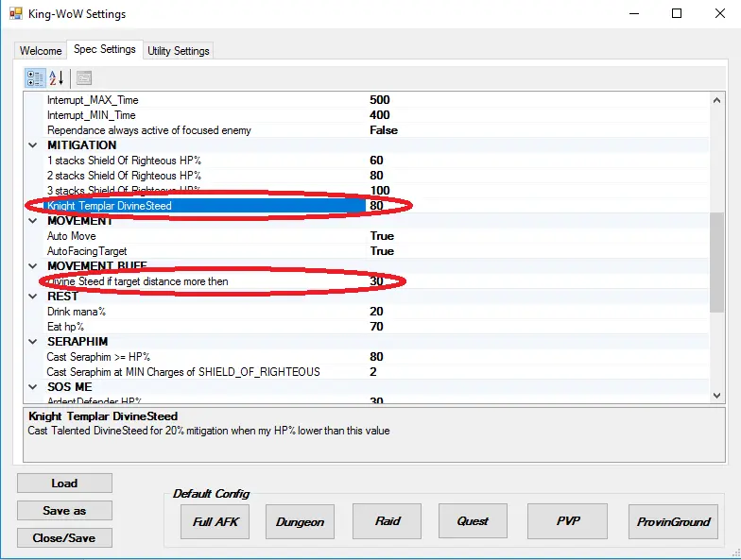The height and width of the screenshot is (560, 741).
Task: Switch to the Welcome tab
Action: [x=41, y=51]
